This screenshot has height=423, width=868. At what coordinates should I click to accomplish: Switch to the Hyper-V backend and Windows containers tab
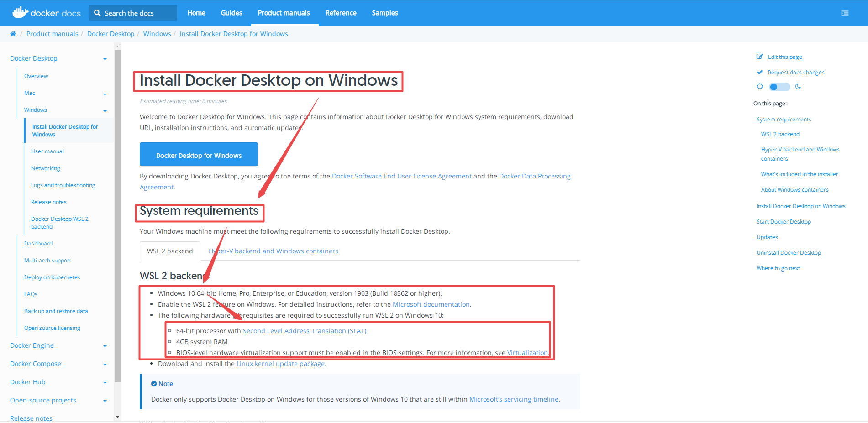[273, 251]
